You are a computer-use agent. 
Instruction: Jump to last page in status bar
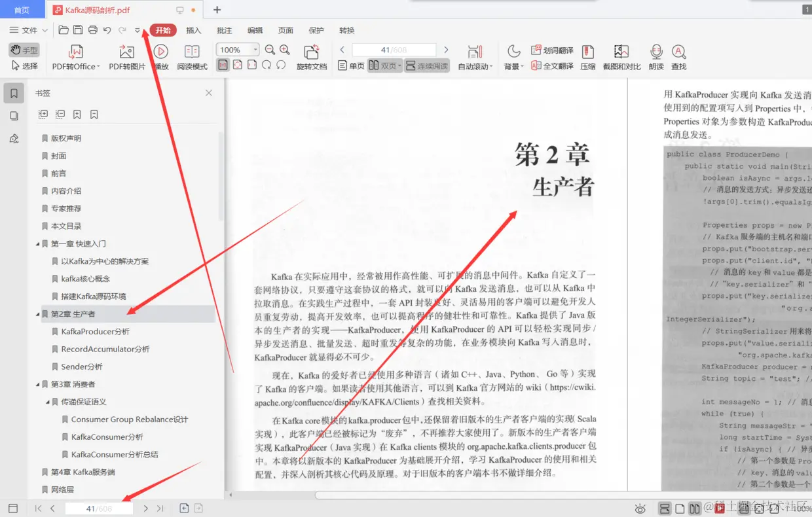point(160,508)
